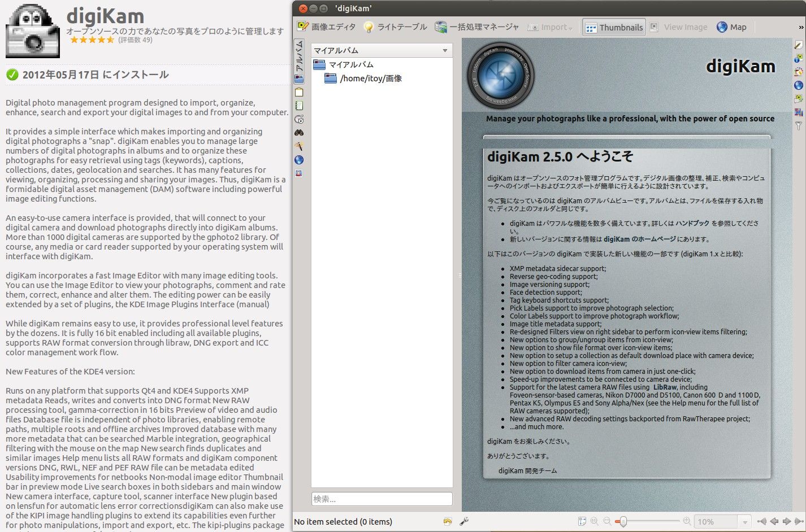
Task: Click the star rating in Software Center
Action: click(x=92, y=40)
